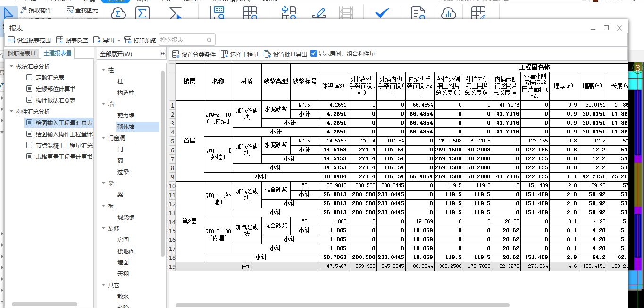Click the report table horizontal scrollbar
The image size is (644, 308).
(x=342, y=305)
